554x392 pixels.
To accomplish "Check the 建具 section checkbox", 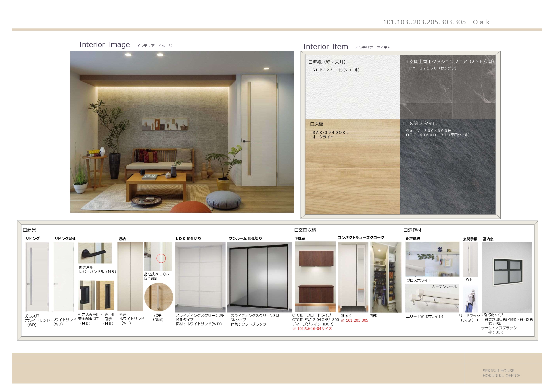I will 25,230.
